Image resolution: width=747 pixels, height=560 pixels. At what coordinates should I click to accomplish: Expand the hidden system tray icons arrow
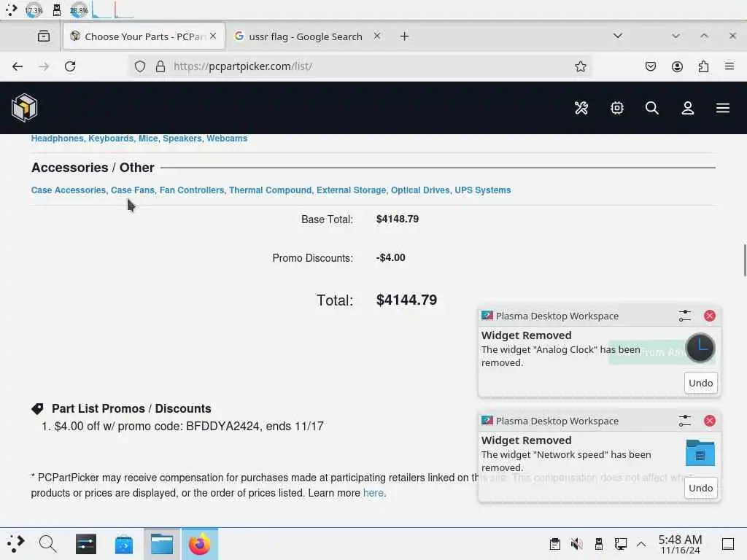641,544
